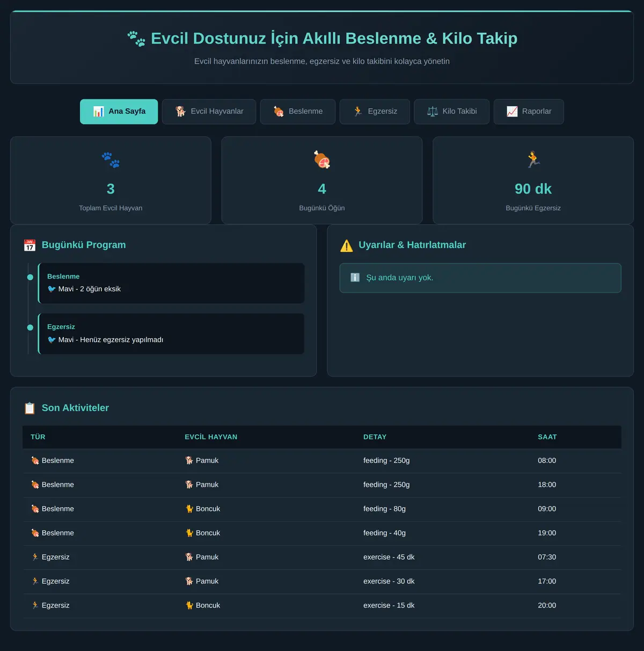Click the 20:00 time cell
The width and height of the screenshot is (644, 651).
[547, 605]
